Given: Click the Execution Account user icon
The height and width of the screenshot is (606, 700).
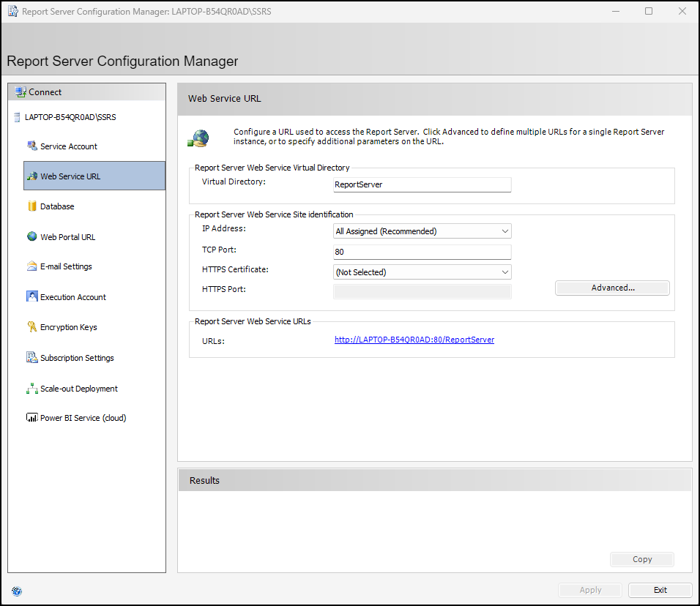Looking at the screenshot, I should (32, 296).
